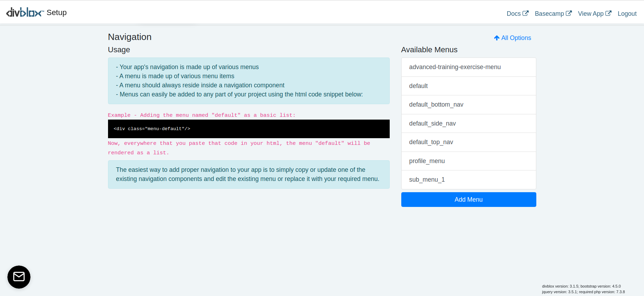This screenshot has width=644, height=296.
Task: Open the default_side_nav menu
Action: [x=469, y=123]
